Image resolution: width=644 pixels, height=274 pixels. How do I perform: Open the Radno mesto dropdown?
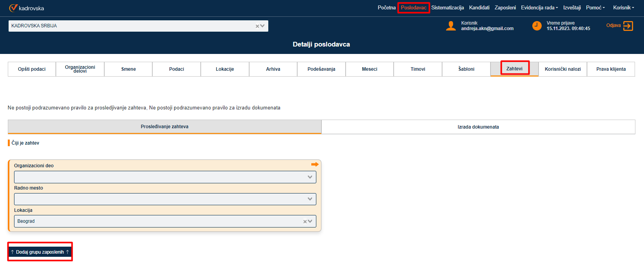[x=310, y=199]
